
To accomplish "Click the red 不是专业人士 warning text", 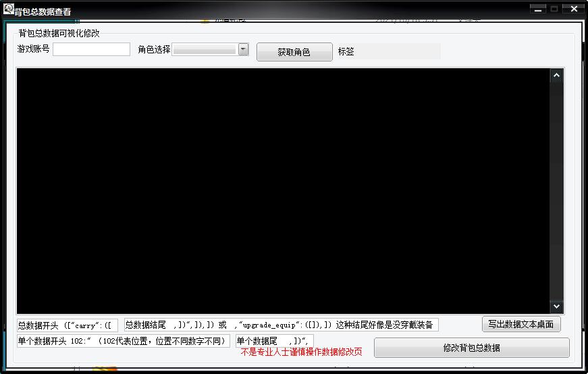I will [x=301, y=352].
